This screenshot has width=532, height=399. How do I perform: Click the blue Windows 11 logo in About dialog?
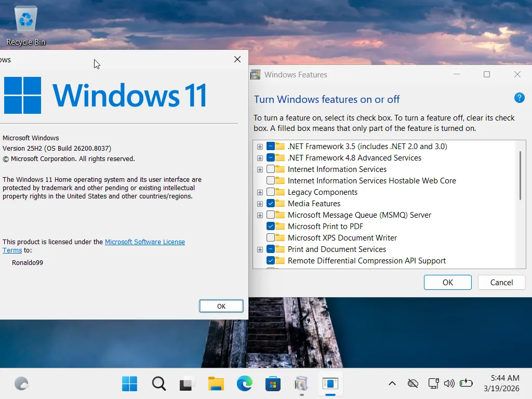pos(22,96)
